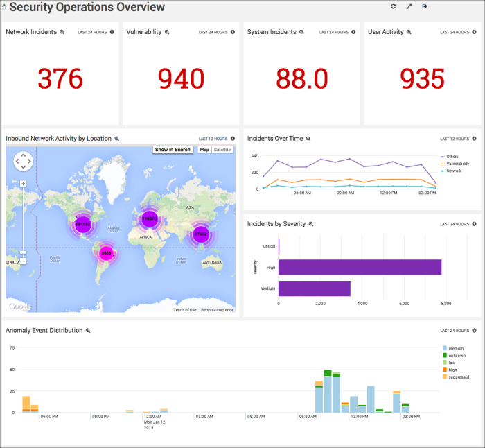The height and width of the screenshot is (448, 485).
Task: Expand dashboard to full screen
Action: point(409,6)
